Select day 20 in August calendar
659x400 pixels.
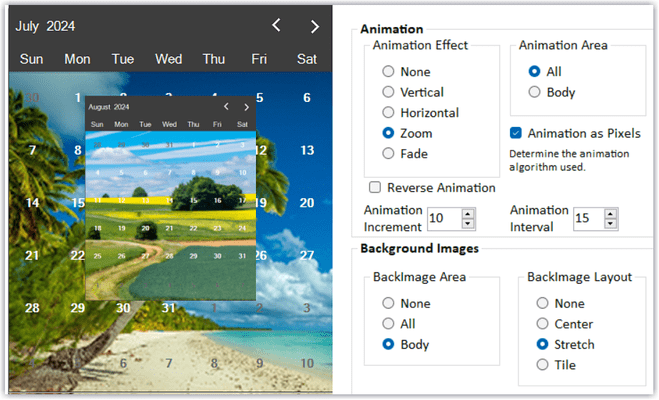pyautogui.click(x=145, y=228)
